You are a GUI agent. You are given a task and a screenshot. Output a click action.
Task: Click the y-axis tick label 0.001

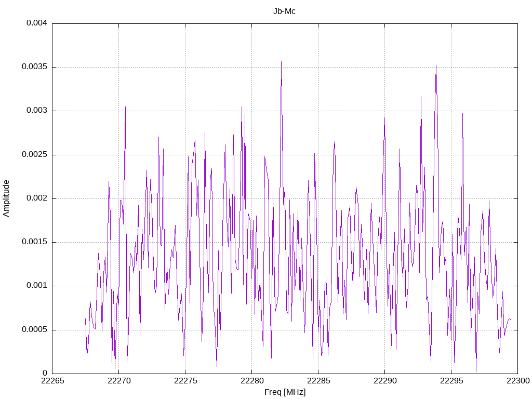37,286
